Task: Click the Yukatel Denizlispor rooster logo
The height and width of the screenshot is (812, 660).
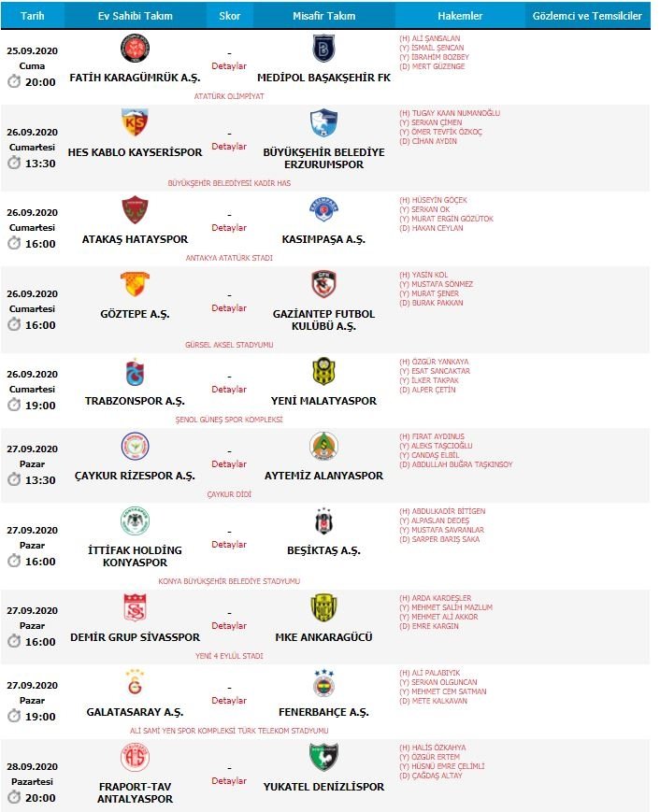Action: click(323, 757)
